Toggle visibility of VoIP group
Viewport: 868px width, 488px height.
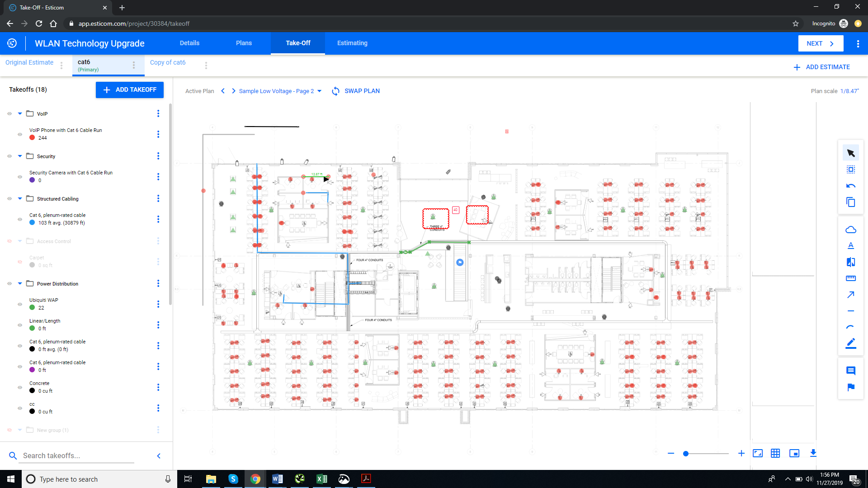tap(9, 114)
